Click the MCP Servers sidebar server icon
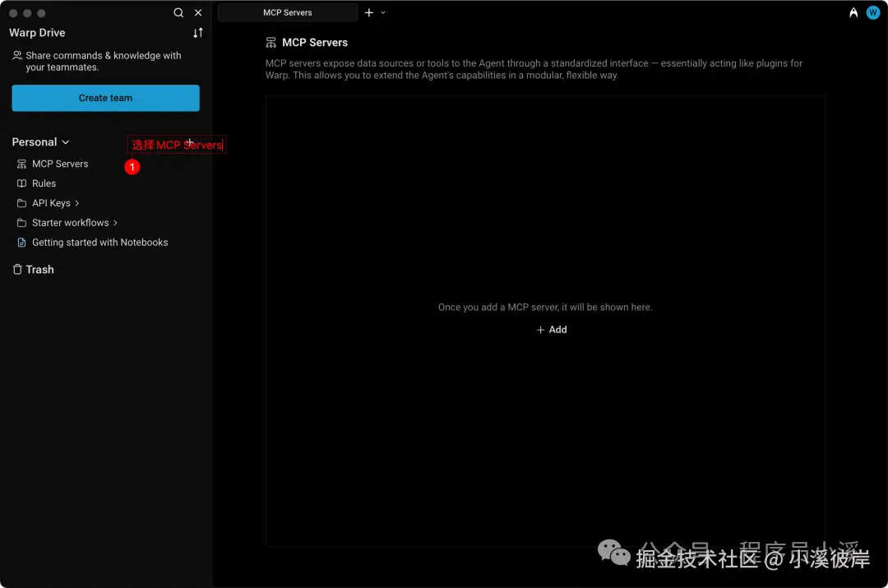 tap(21, 164)
